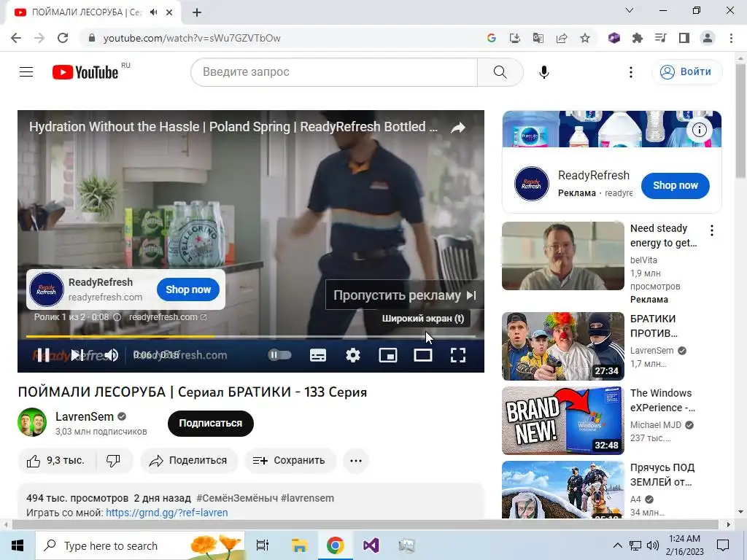Image resolution: width=747 pixels, height=560 pixels.
Task: Open ad info icon on sidebar banner
Action: pos(699,130)
